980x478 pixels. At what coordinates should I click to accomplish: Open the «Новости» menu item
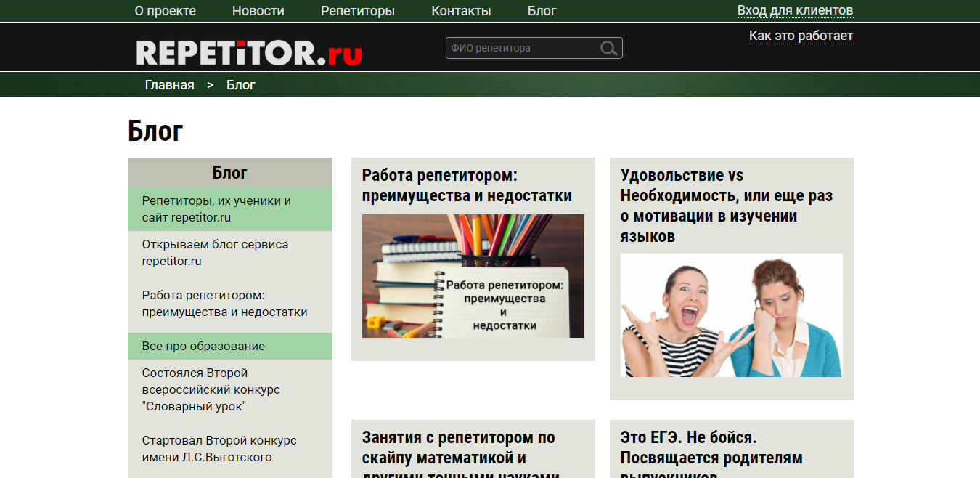click(x=258, y=11)
